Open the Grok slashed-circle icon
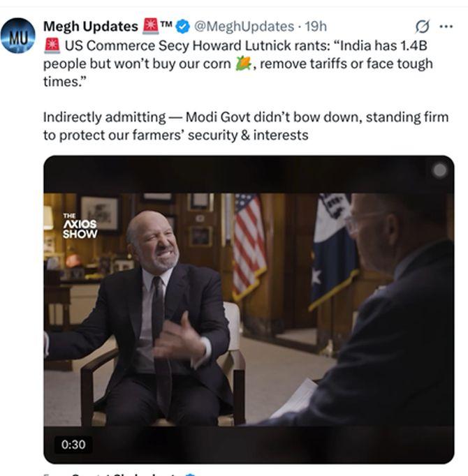 (x=422, y=27)
